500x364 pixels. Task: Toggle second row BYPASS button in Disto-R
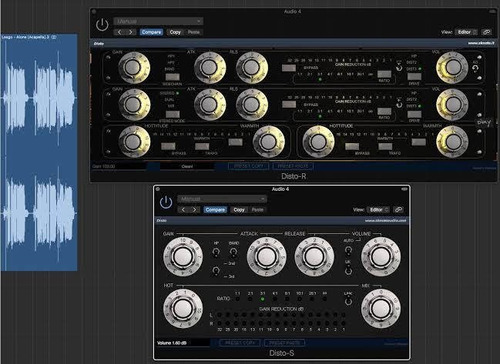click(289, 105)
